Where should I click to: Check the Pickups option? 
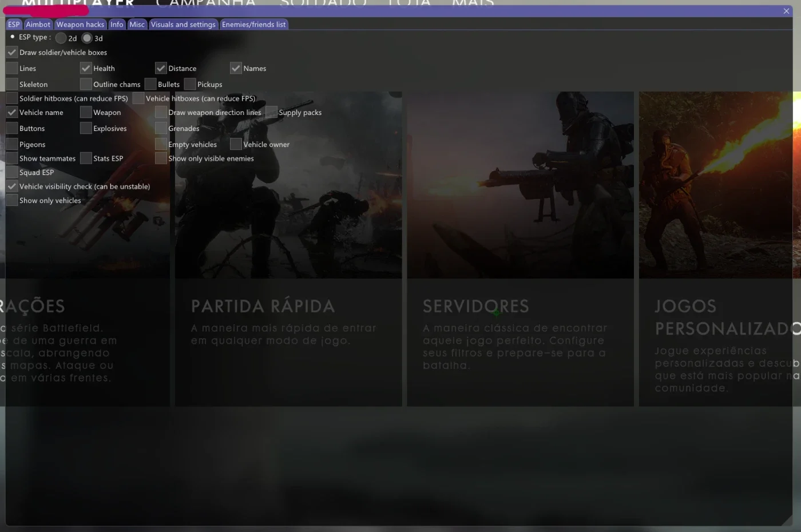[x=190, y=84]
